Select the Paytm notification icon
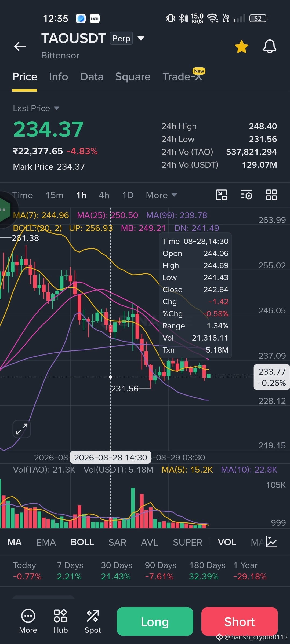 click(95, 18)
